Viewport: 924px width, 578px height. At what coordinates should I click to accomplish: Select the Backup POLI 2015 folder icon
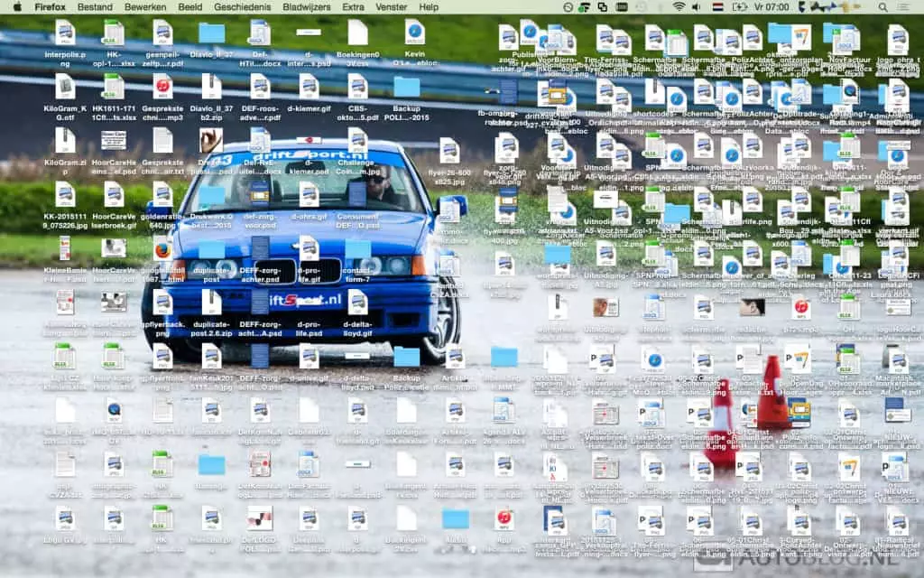407,87
